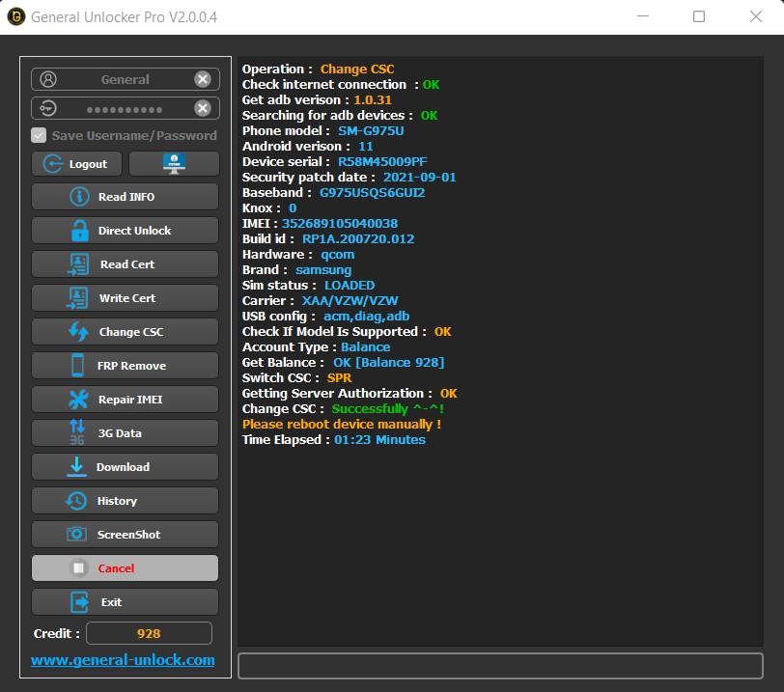Click the Repair IMEI tools icon
This screenshot has width=784, height=692.
pyautogui.click(x=78, y=400)
